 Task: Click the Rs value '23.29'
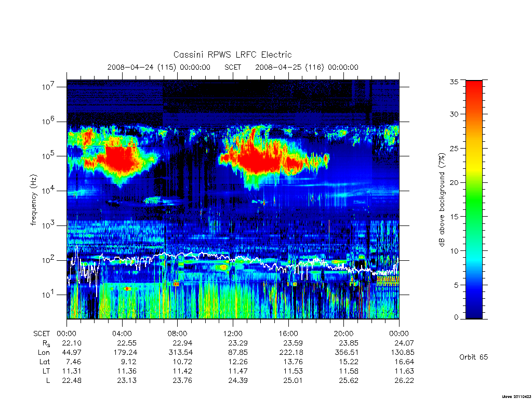click(238, 343)
